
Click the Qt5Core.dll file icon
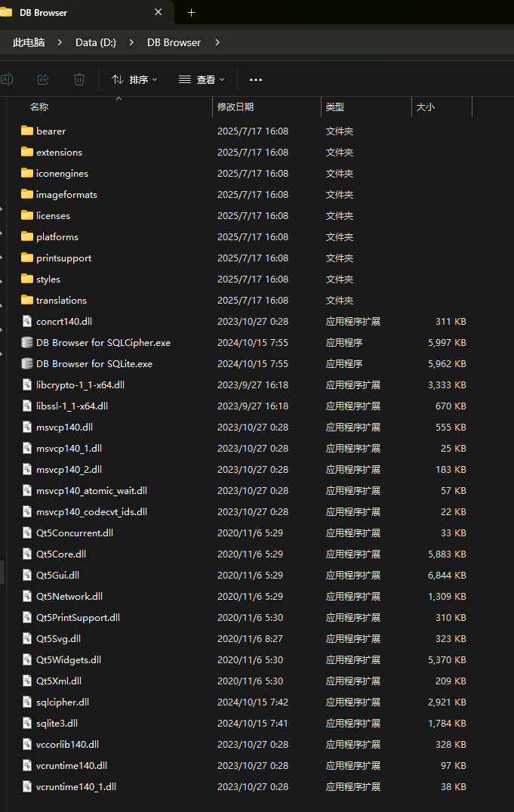pyautogui.click(x=27, y=554)
